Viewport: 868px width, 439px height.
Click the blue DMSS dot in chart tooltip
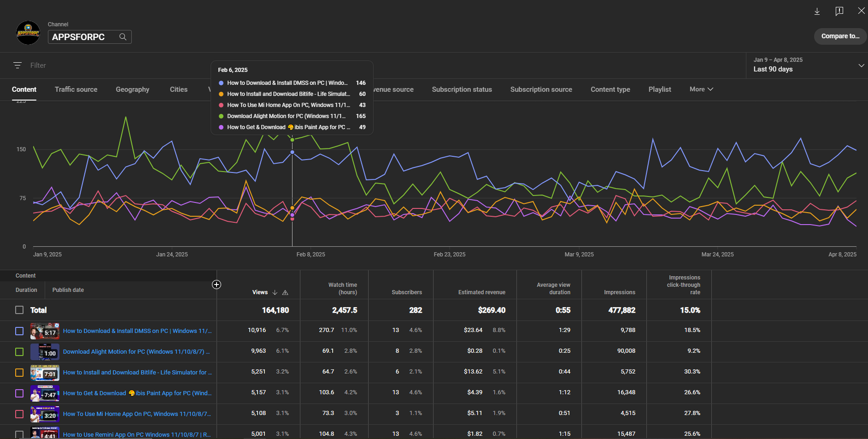(221, 83)
